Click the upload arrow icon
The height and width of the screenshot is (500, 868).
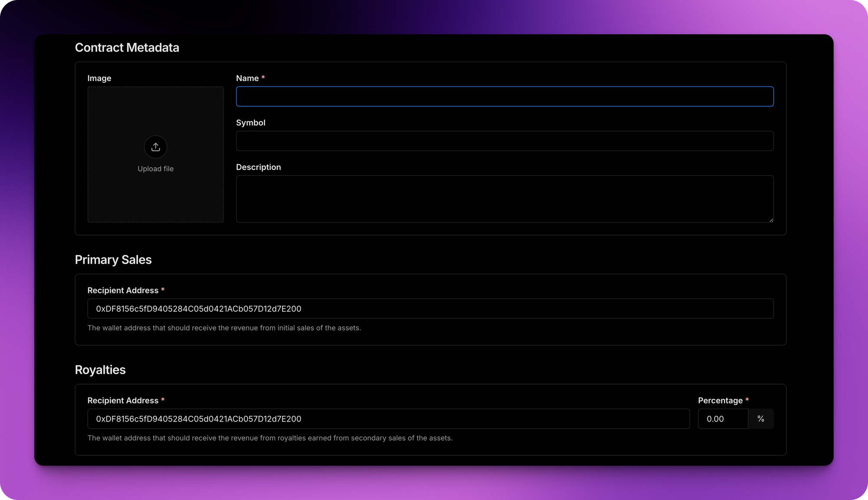click(x=155, y=147)
